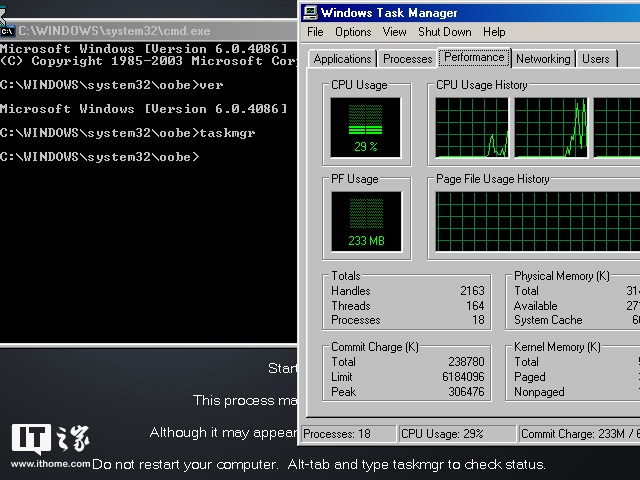
Task: Click the Processes count in status bar
Action: pyautogui.click(x=337, y=434)
